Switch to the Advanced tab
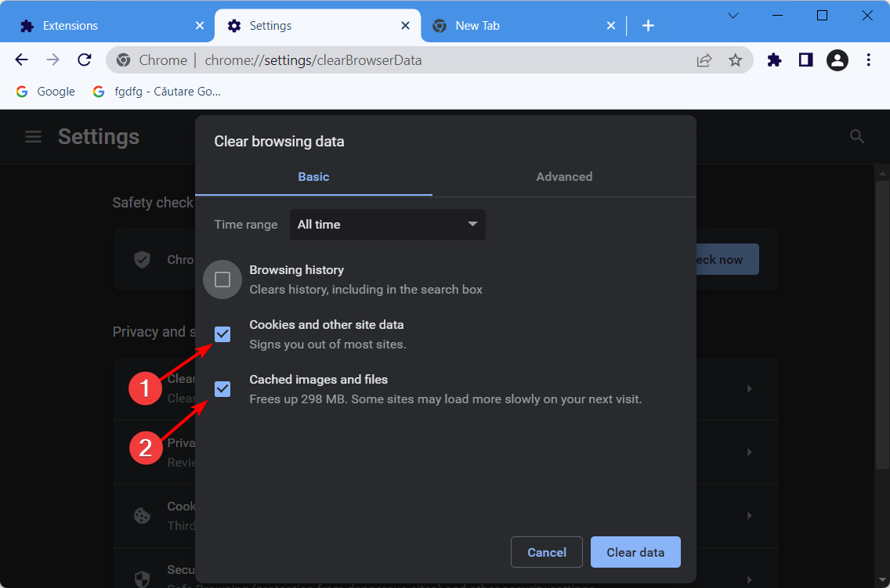This screenshot has height=588, width=890. tap(564, 177)
